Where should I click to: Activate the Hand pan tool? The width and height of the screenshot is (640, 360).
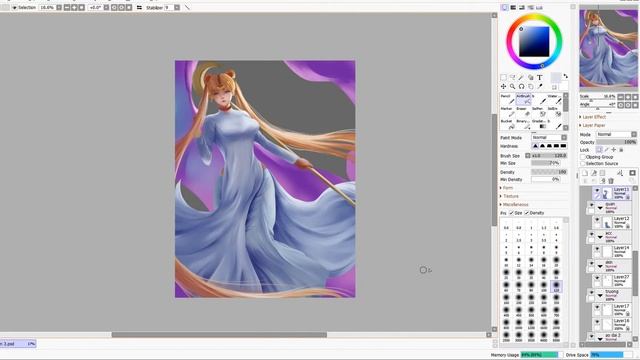[531, 87]
